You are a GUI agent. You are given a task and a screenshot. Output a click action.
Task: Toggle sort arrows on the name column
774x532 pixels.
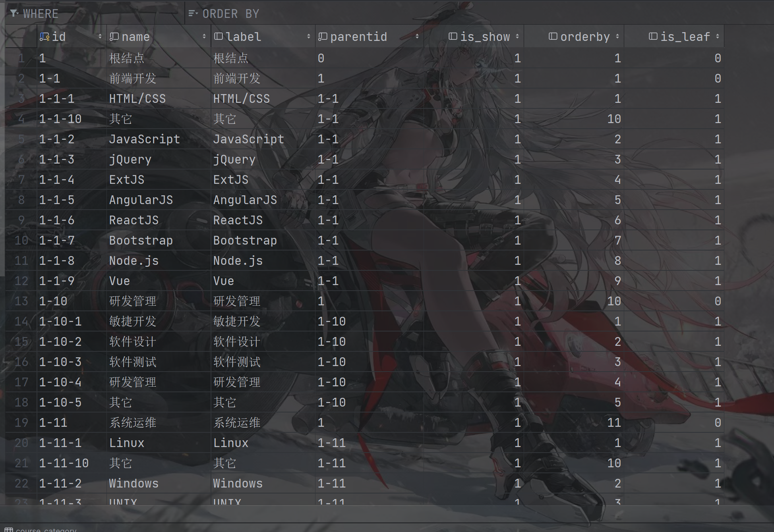tap(204, 37)
